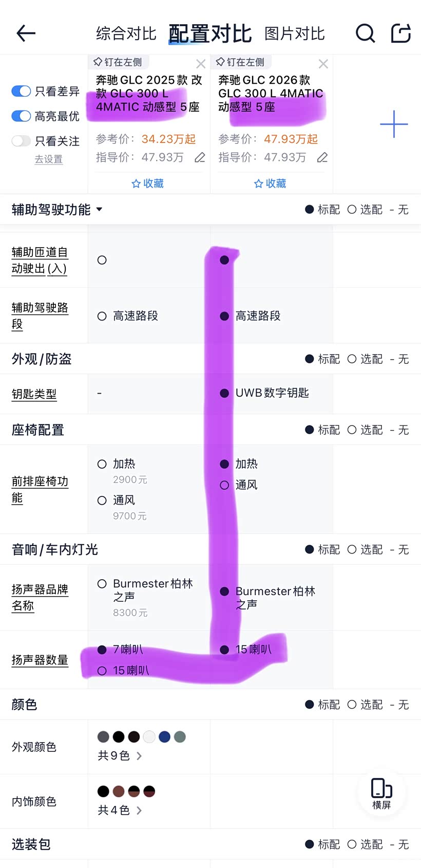Add a car with the plus icon
Viewport: 421px width, 868px height.
(x=394, y=124)
